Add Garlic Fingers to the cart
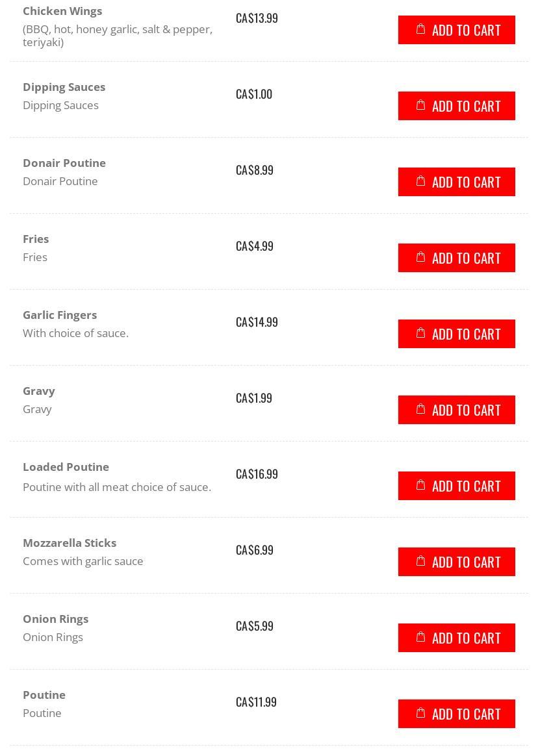The width and height of the screenshot is (538, 756). pos(457,334)
